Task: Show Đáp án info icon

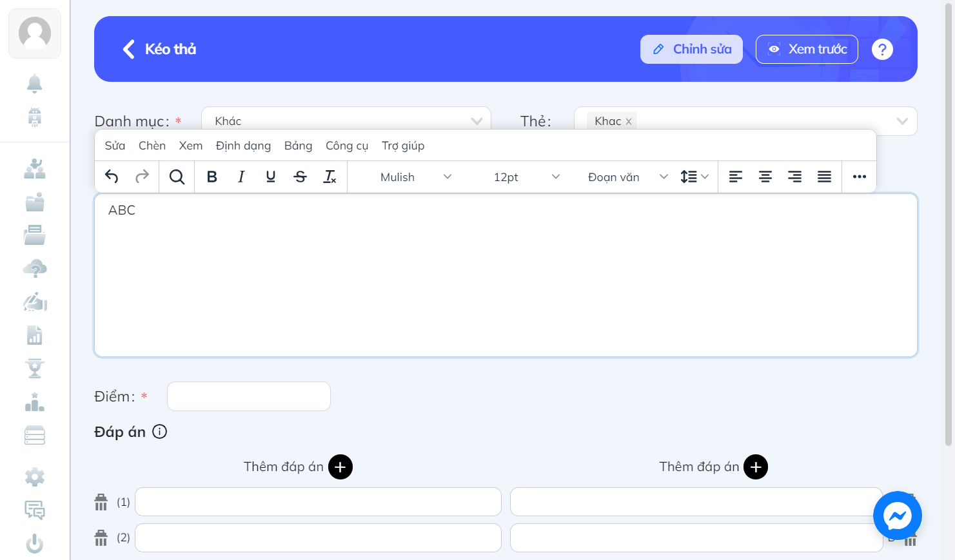Action: pyautogui.click(x=160, y=432)
